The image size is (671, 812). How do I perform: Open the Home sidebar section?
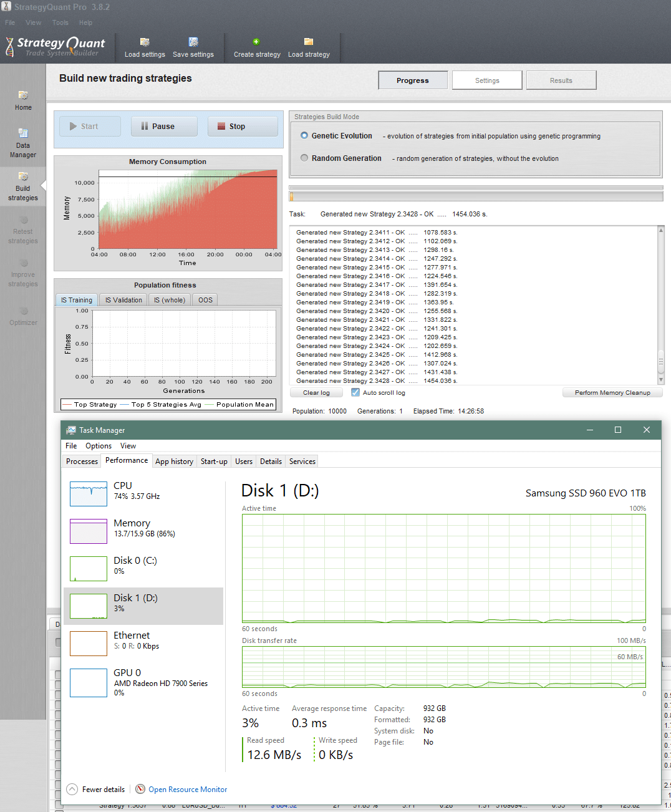click(x=23, y=100)
